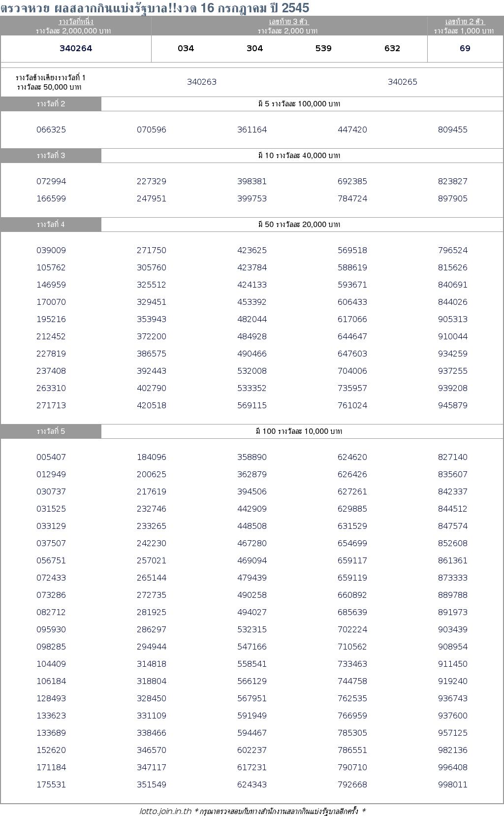Click the รางวัลที่ 2 section header
The width and height of the screenshot is (504, 816).
(51, 103)
